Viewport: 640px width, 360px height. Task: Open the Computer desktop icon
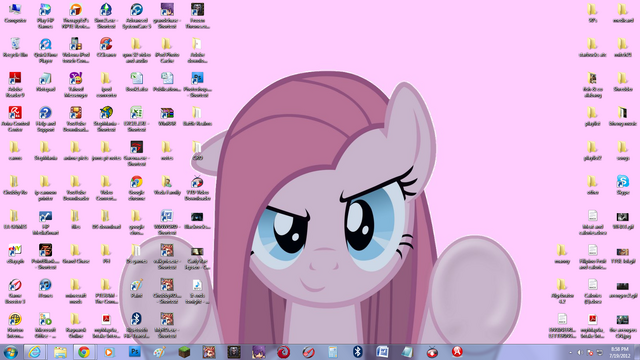[x=15, y=13]
